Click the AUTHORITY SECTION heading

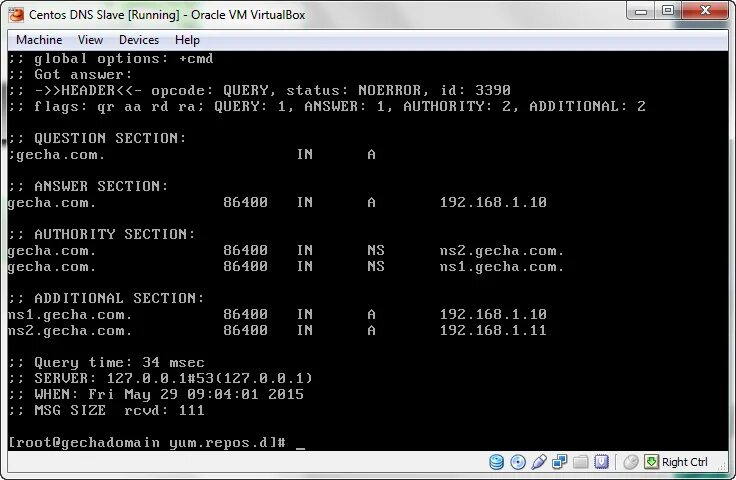[x=101, y=234]
